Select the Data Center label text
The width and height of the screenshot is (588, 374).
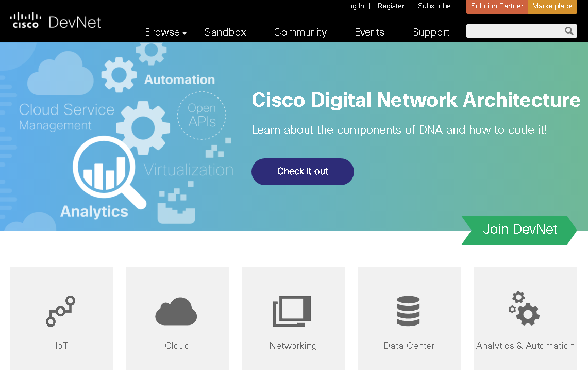[409, 346]
